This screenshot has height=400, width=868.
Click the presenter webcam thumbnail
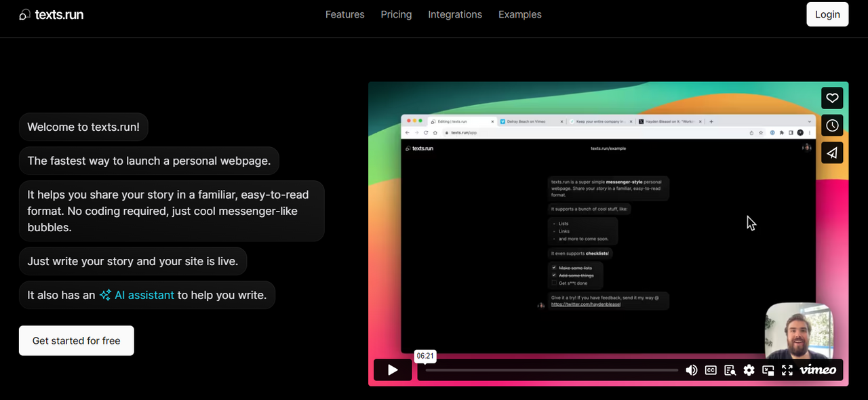[799, 330]
